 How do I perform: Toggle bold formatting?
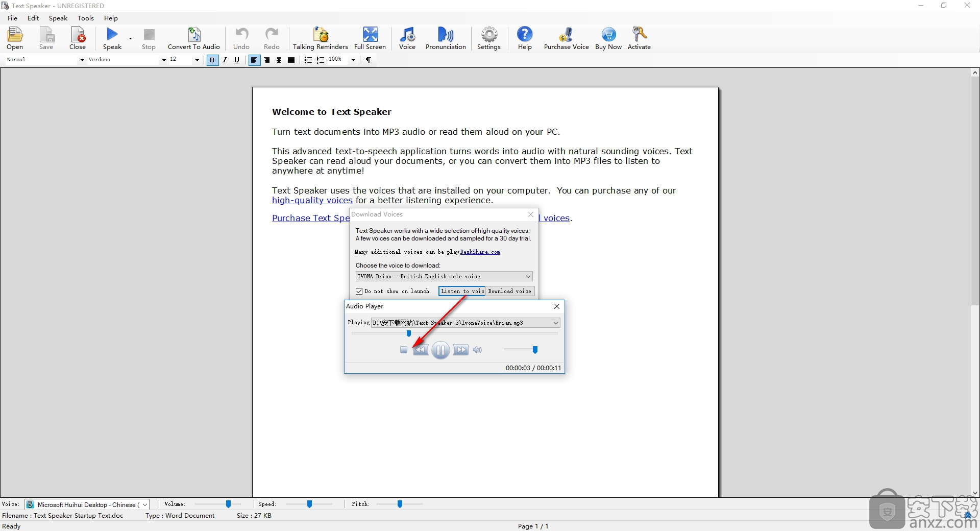(212, 60)
